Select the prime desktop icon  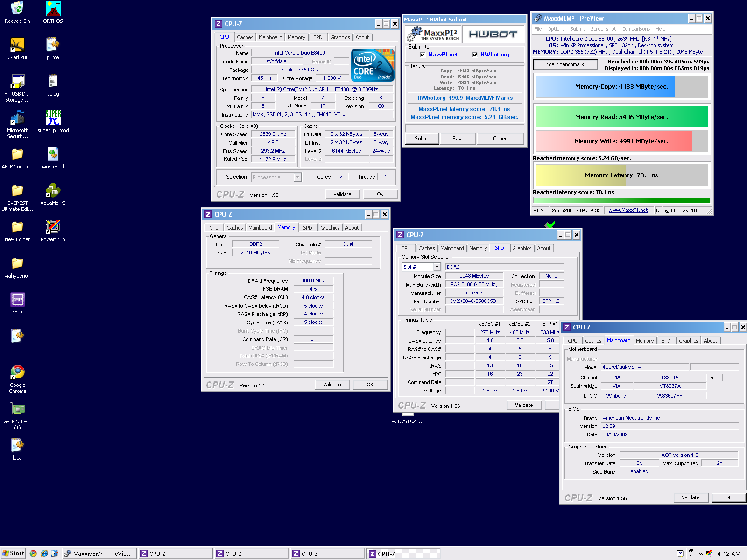(53, 49)
